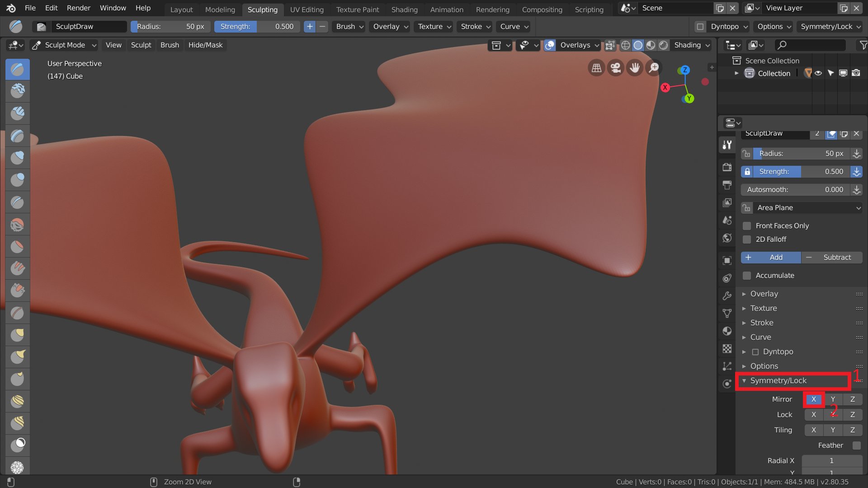Viewport: 868px width, 488px height.
Task: Select the Pinch brush tool
Action: pos(18,313)
